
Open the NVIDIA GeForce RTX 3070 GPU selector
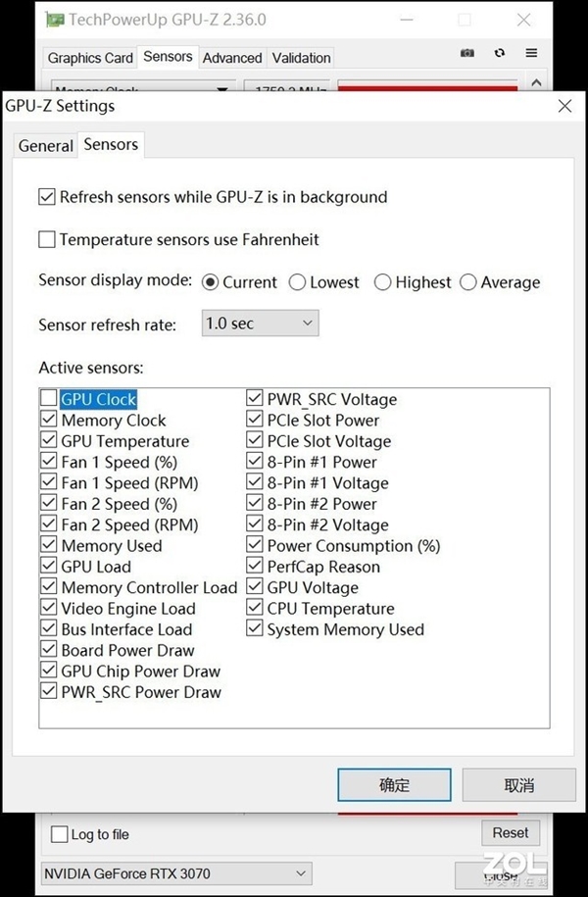tap(176, 873)
